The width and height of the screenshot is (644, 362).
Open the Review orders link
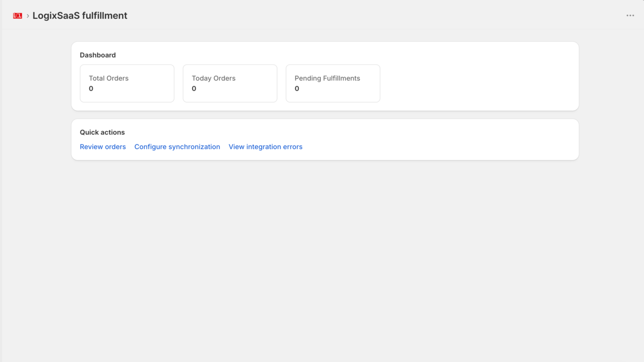coord(103,147)
